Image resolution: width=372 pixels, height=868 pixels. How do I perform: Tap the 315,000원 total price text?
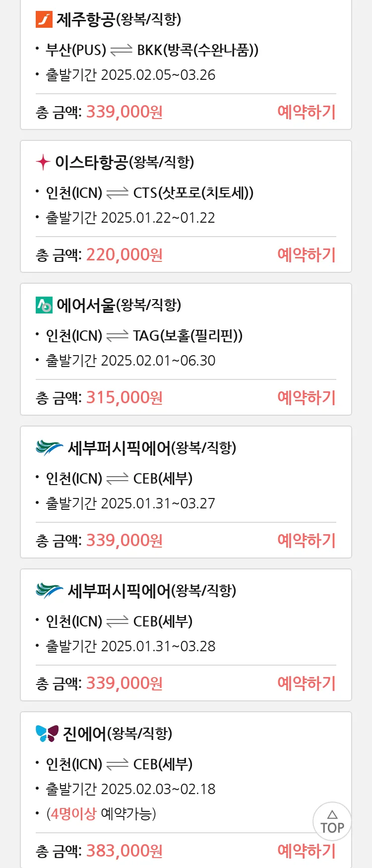124,398
